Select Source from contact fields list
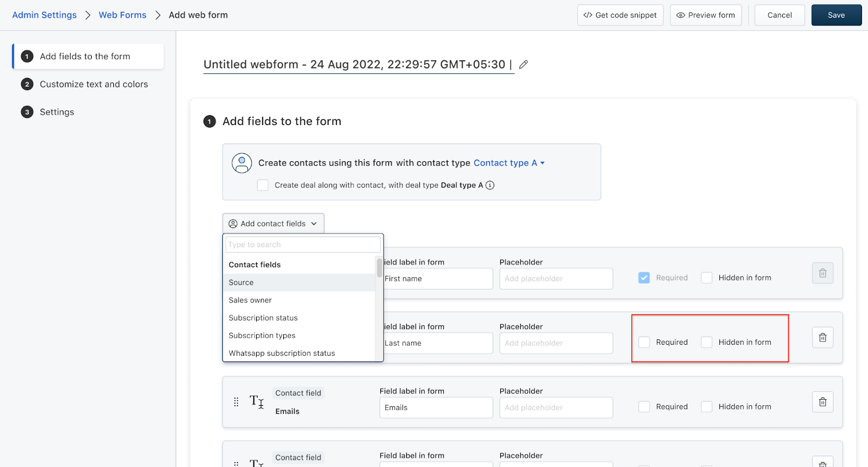Screen dimensions: 868x467 (x=299, y=282)
